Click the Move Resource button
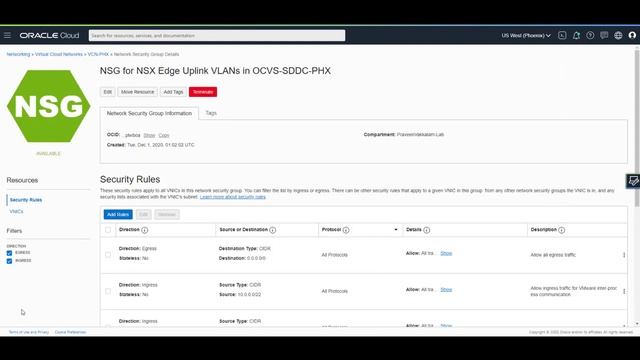The height and width of the screenshot is (360, 640). [138, 92]
